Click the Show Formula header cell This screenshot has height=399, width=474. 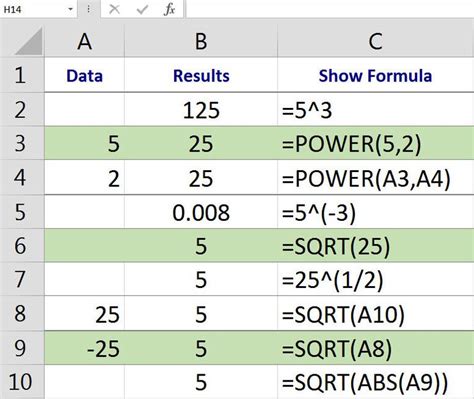[x=375, y=75]
